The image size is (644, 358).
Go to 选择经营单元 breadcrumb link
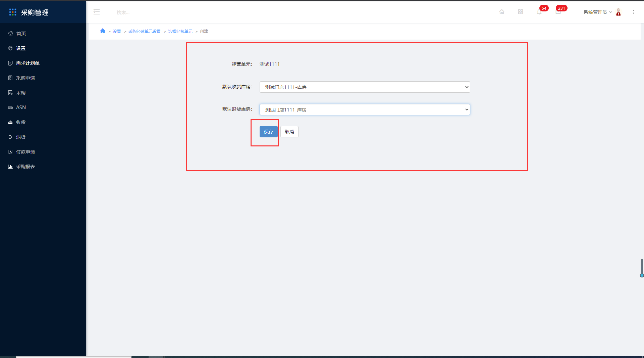click(180, 32)
